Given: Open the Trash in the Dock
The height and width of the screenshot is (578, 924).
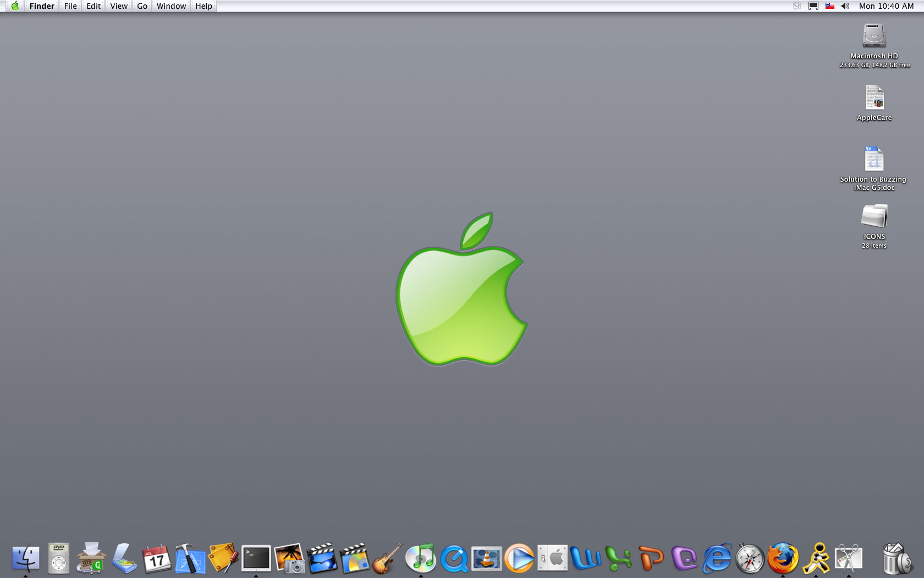Looking at the screenshot, I should (897, 559).
